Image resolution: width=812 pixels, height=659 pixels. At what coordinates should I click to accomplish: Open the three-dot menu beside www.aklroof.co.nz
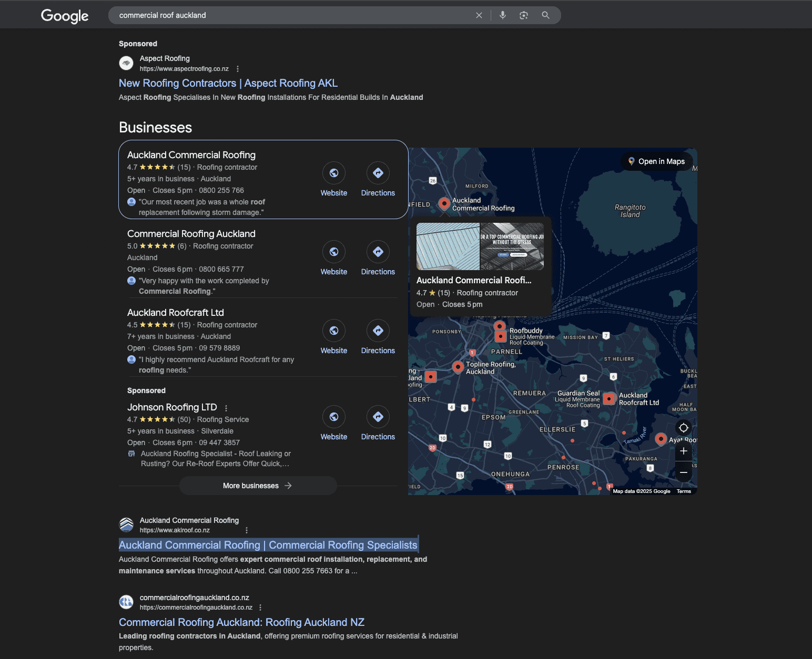point(246,530)
